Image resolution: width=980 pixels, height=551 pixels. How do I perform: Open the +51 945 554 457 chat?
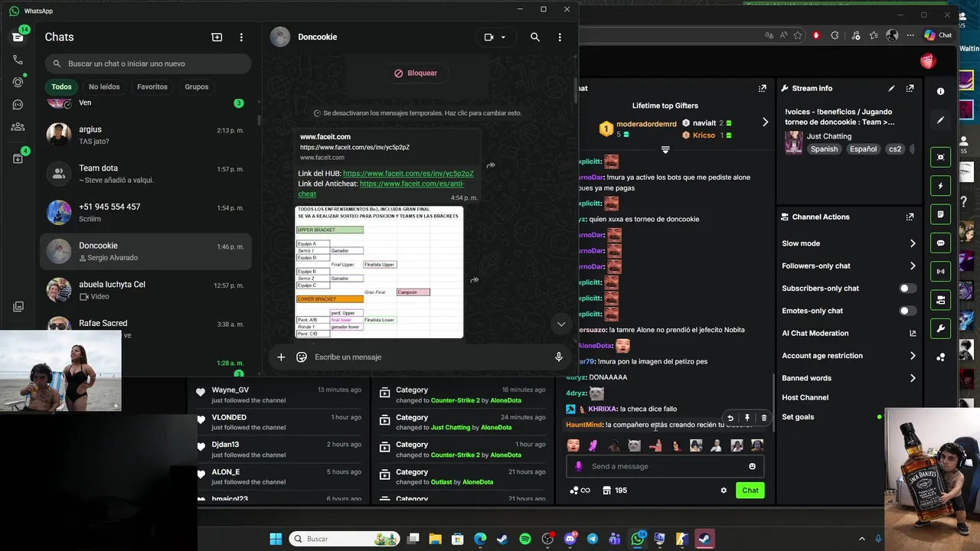coord(145,213)
